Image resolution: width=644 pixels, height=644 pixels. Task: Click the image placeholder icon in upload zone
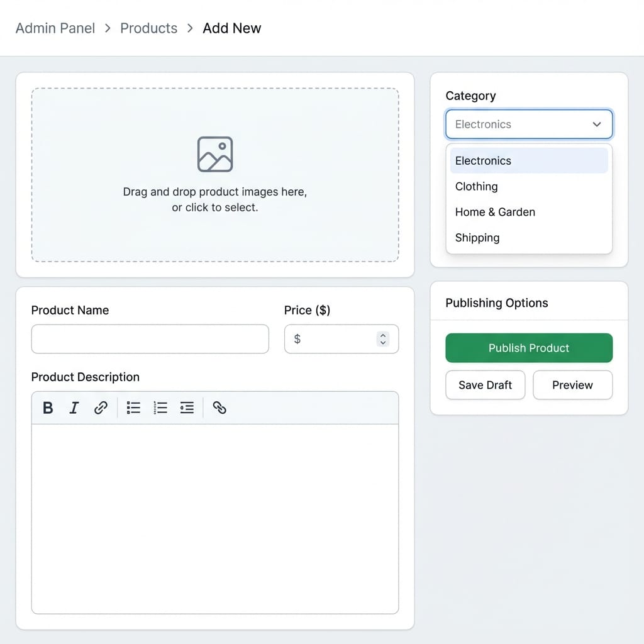tap(215, 154)
